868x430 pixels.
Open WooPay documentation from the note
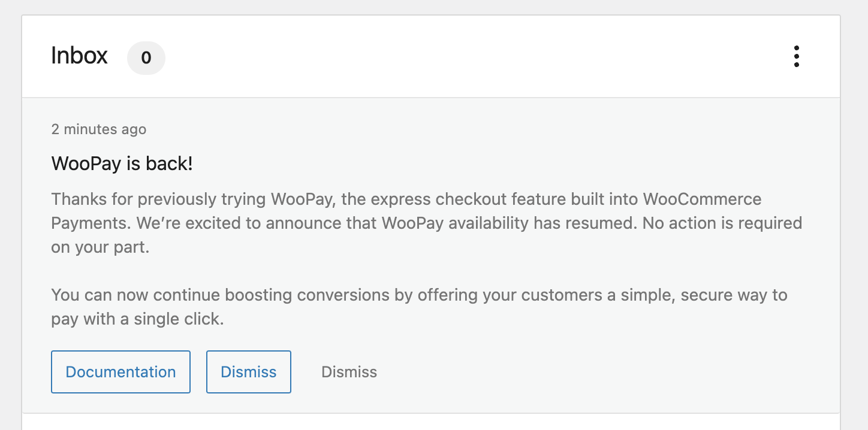pyautogui.click(x=120, y=371)
